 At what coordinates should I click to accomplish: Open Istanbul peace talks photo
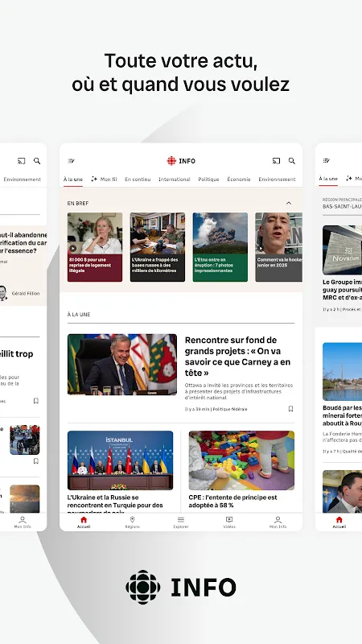click(120, 460)
